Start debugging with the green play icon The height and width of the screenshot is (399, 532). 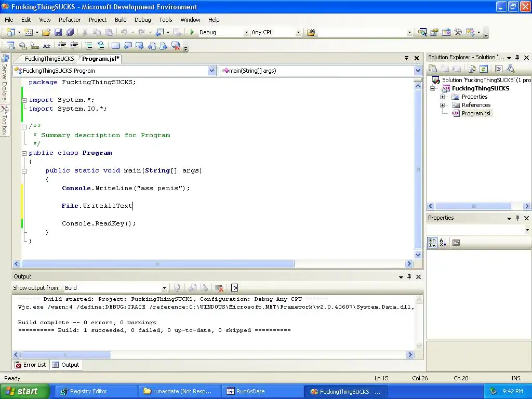[x=192, y=32]
